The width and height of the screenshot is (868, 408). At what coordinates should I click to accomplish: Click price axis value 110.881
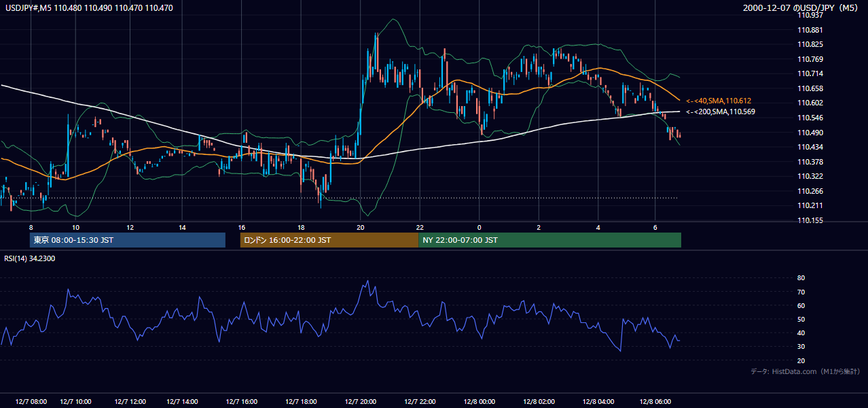810,30
